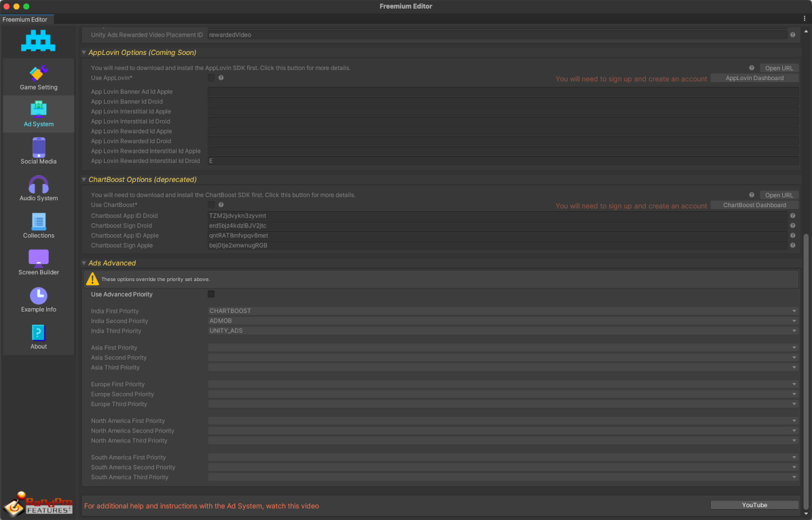Image resolution: width=812 pixels, height=520 pixels.
Task: Open the Social Media section icon
Action: click(x=39, y=147)
